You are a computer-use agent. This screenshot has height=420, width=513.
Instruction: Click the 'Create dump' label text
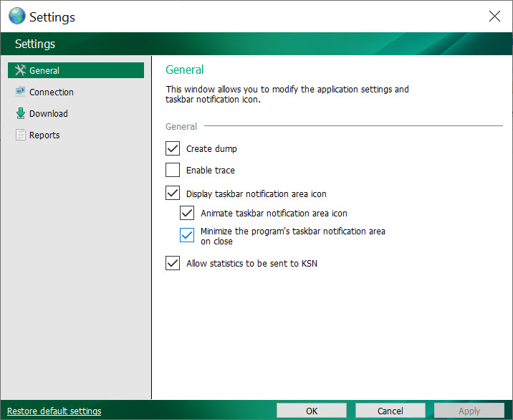(x=211, y=149)
